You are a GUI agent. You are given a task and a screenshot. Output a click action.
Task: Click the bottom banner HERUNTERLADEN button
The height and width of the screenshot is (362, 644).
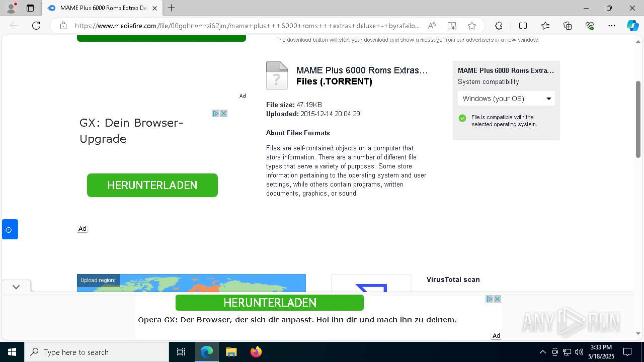[x=270, y=303]
